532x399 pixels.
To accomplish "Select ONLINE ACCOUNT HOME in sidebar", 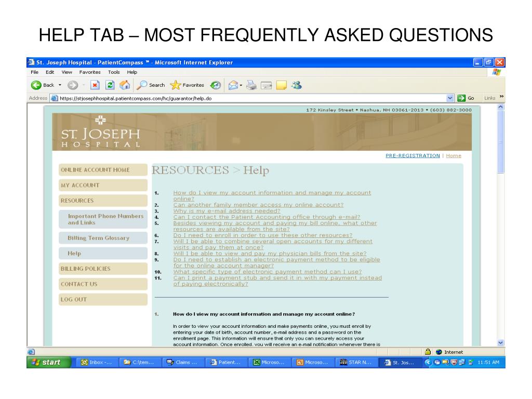I will coord(103,170).
